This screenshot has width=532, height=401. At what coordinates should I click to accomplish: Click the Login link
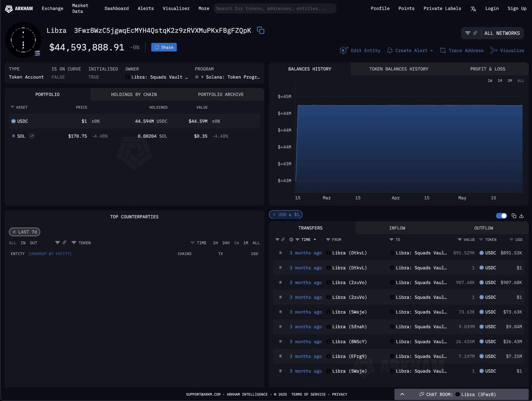point(492,9)
